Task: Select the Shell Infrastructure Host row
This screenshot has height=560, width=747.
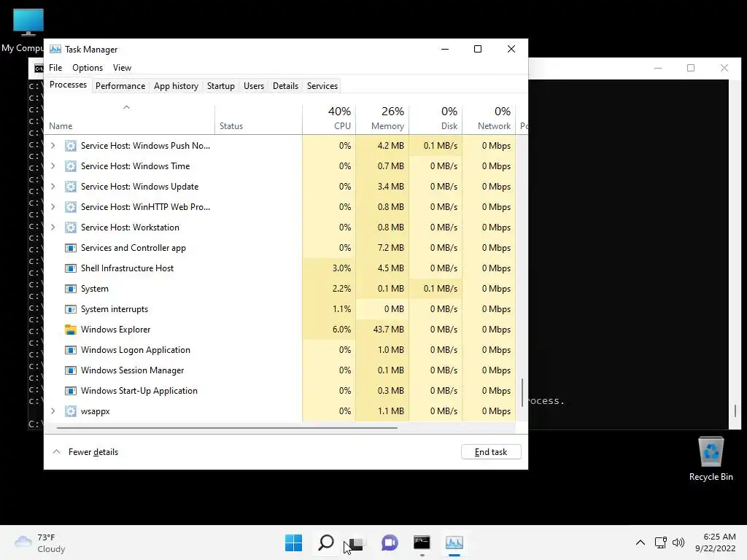Action: click(x=280, y=268)
